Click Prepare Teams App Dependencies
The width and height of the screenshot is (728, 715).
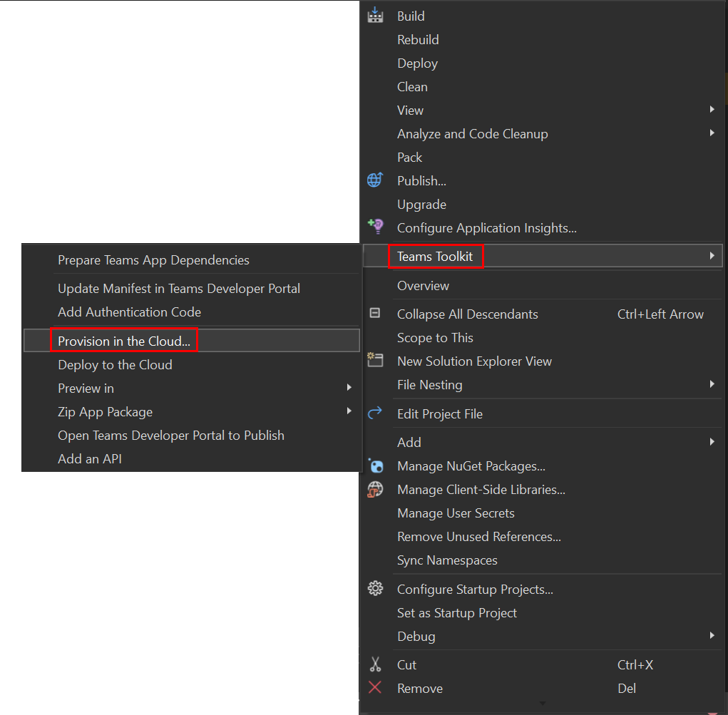coord(153,259)
